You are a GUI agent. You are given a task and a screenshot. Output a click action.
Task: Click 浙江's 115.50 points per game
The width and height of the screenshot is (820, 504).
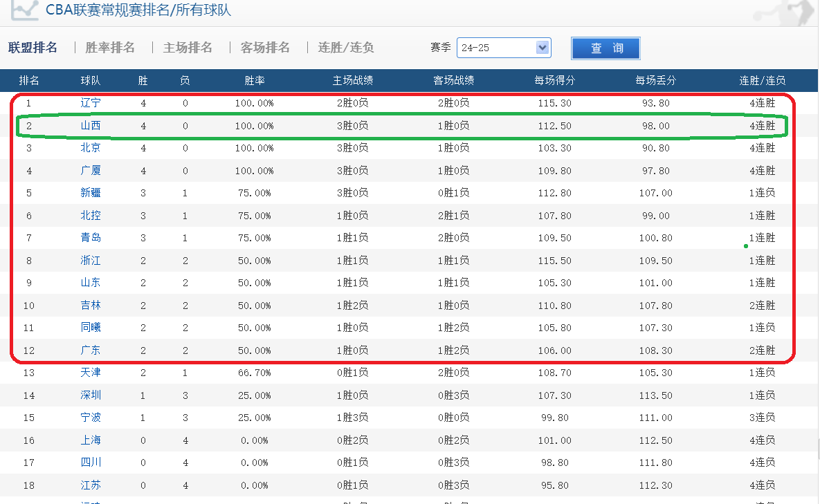pos(555,261)
